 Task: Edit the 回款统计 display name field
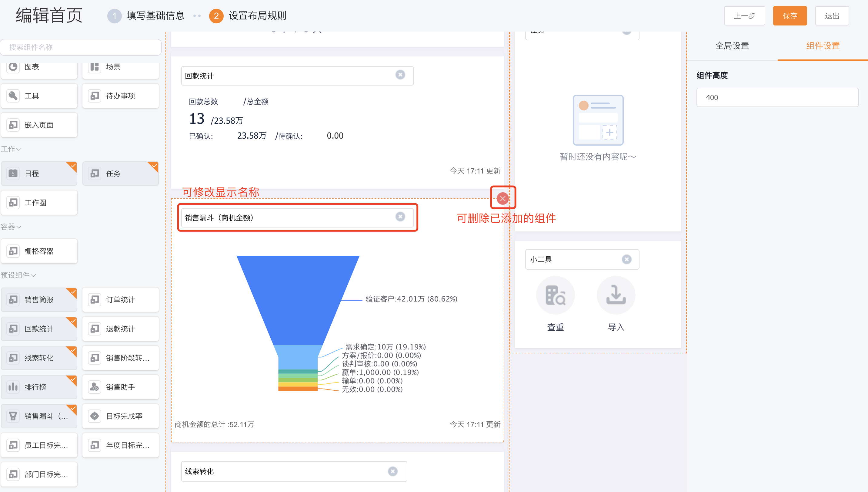point(297,76)
